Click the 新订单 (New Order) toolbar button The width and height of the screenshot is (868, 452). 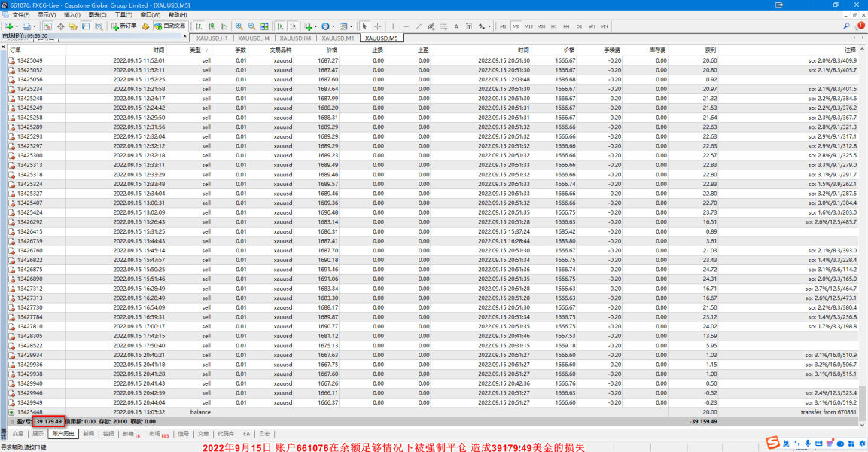point(123,26)
